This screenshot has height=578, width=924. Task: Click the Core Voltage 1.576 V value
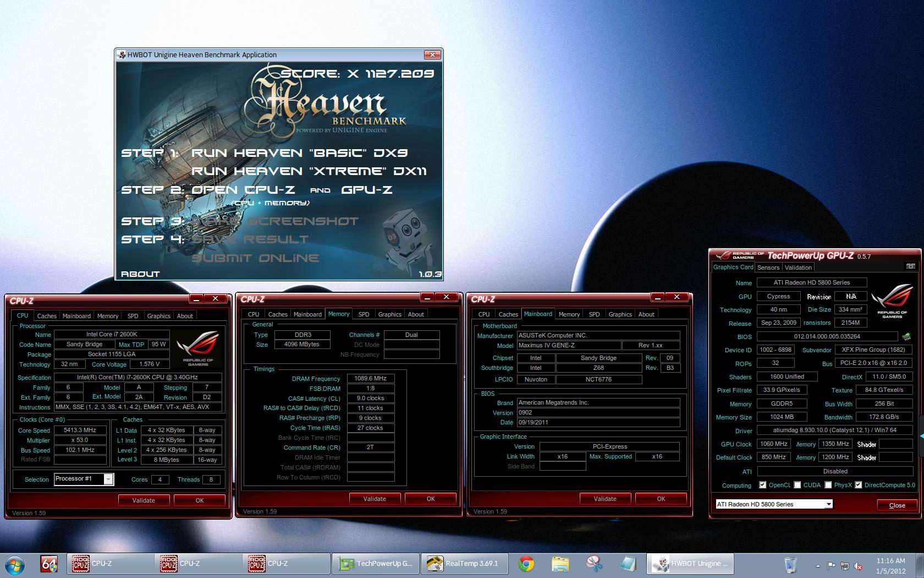point(150,364)
